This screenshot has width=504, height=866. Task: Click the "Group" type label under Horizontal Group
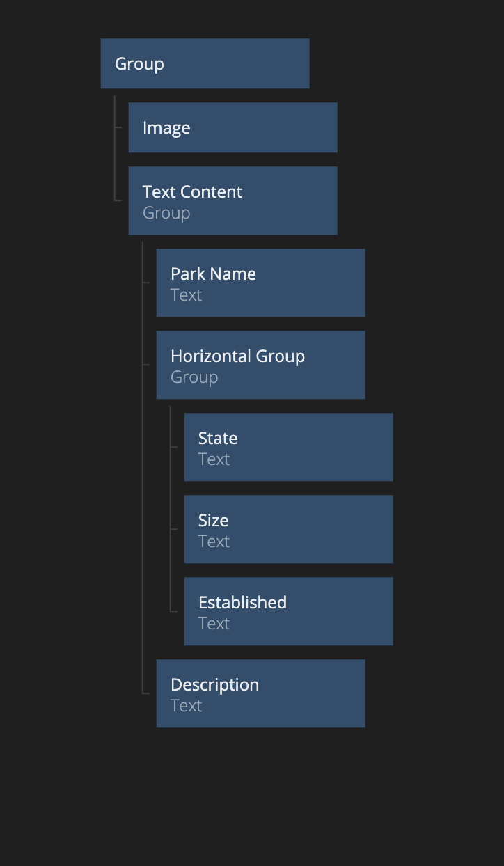tap(194, 377)
